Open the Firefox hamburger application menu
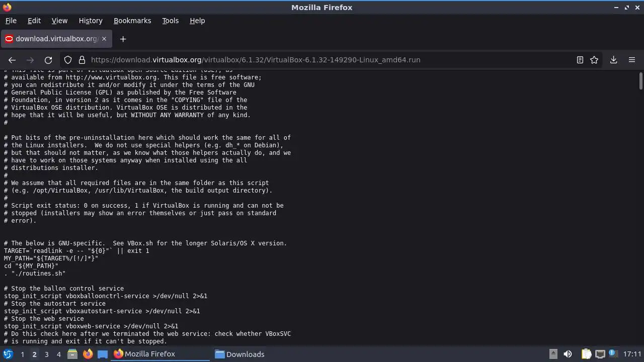This screenshot has height=362, width=644. click(x=632, y=60)
